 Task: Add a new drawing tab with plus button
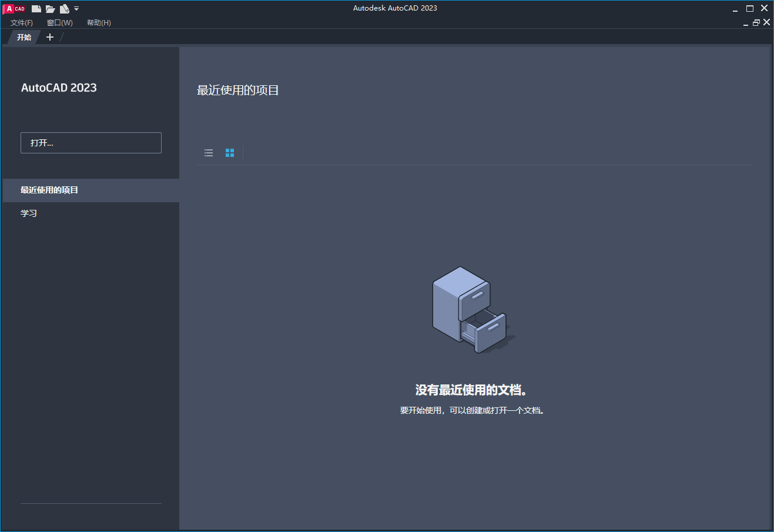[50, 37]
